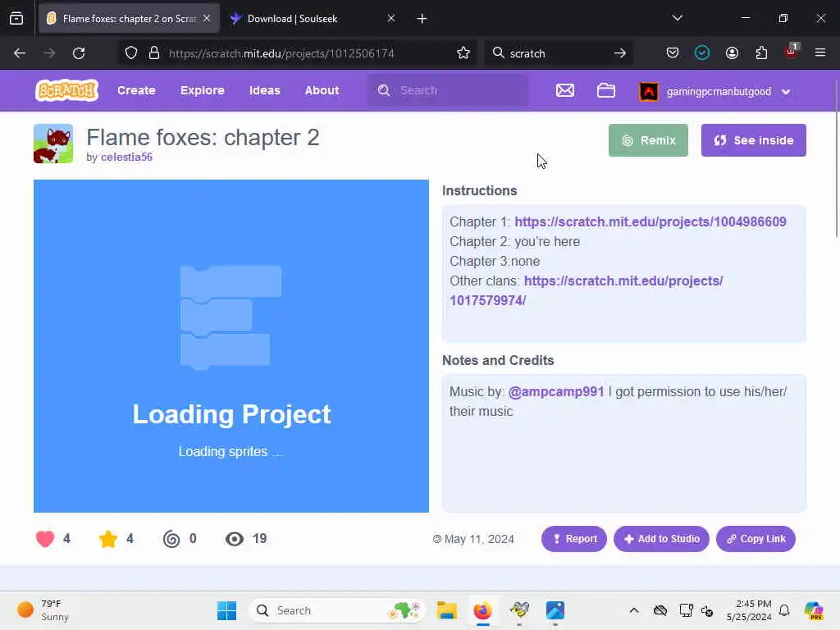Switch to Download Soulseek tab
This screenshot has height=630, width=840.
[x=311, y=19]
